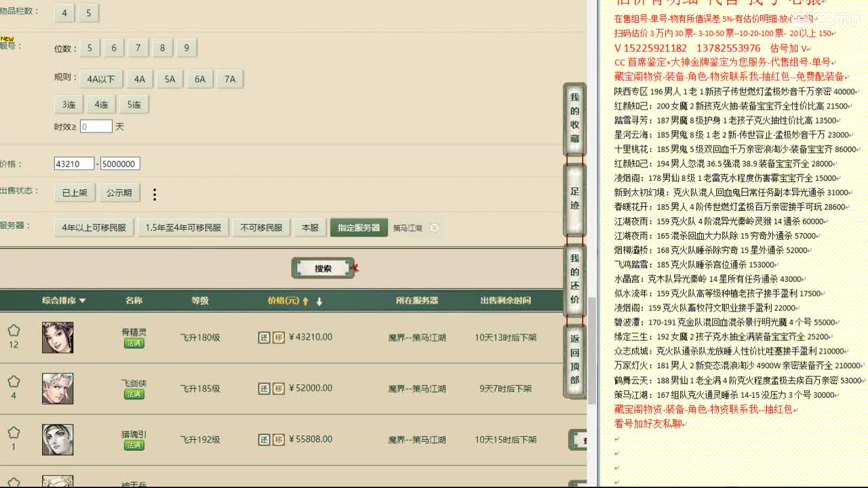Click the 移 transfer icon on the ¥43210.00 row
The width and height of the screenshot is (868, 488).
pyautogui.click(x=279, y=338)
